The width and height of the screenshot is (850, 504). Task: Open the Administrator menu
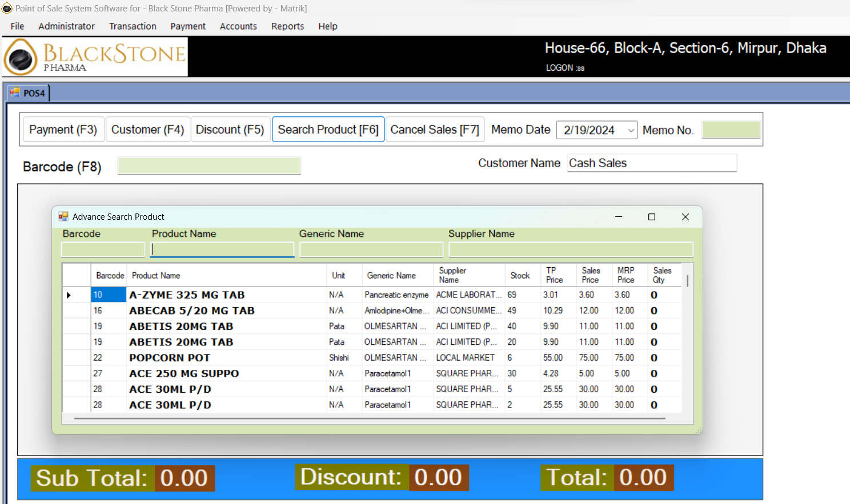67,26
